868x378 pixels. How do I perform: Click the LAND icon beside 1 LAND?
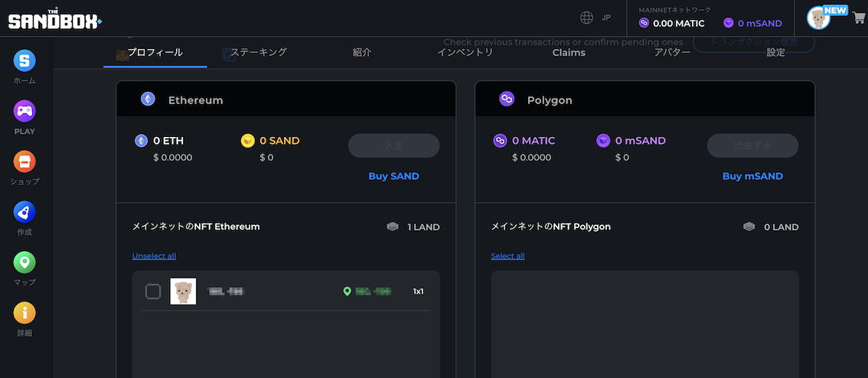[x=393, y=226]
